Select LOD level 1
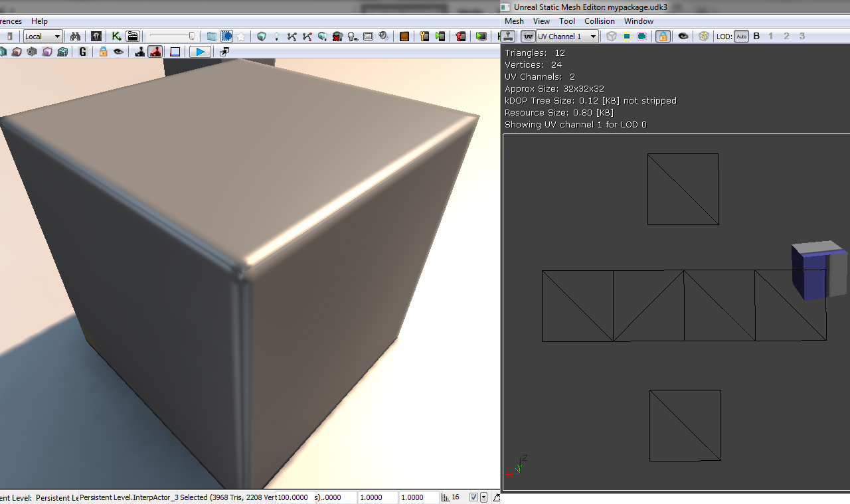 [x=771, y=37]
